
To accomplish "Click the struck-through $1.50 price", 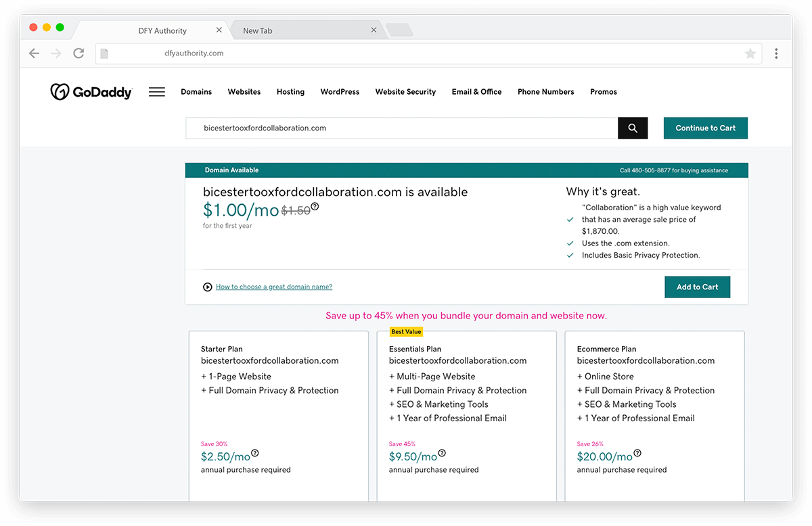I will click(296, 211).
